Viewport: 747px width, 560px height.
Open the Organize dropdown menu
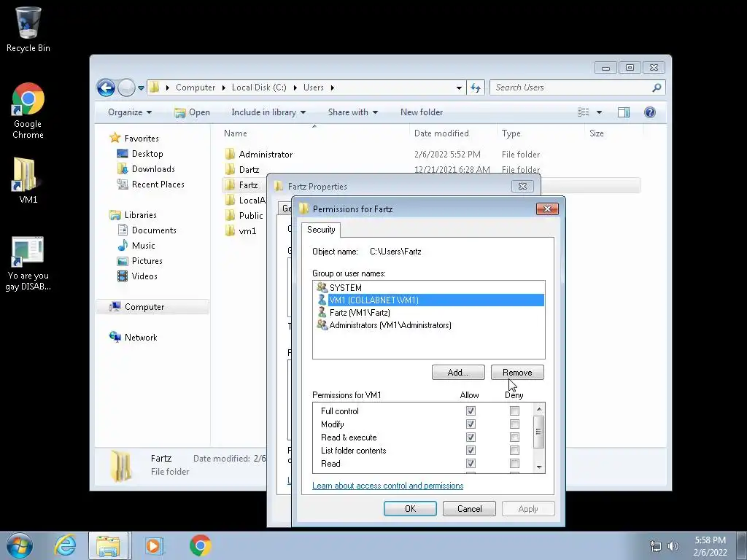coord(130,112)
